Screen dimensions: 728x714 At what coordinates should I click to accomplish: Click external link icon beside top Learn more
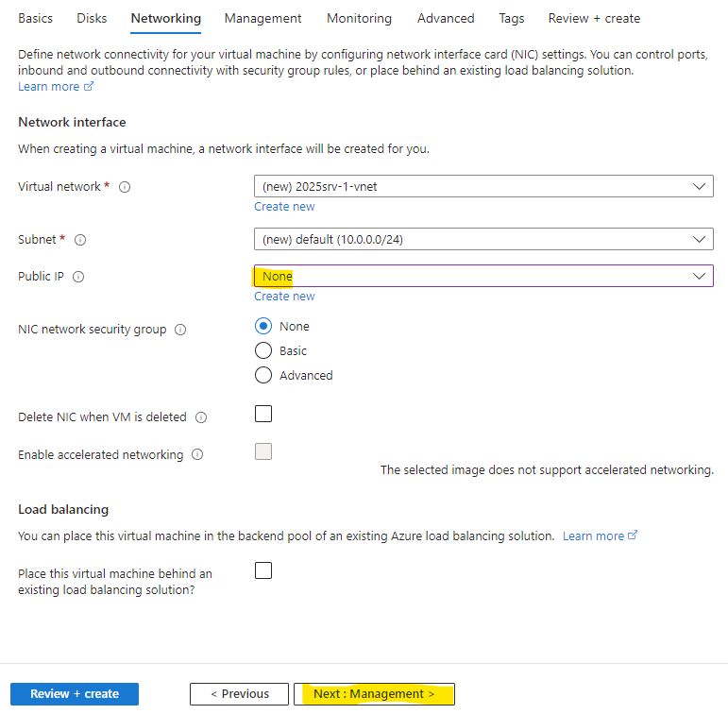[x=89, y=86]
